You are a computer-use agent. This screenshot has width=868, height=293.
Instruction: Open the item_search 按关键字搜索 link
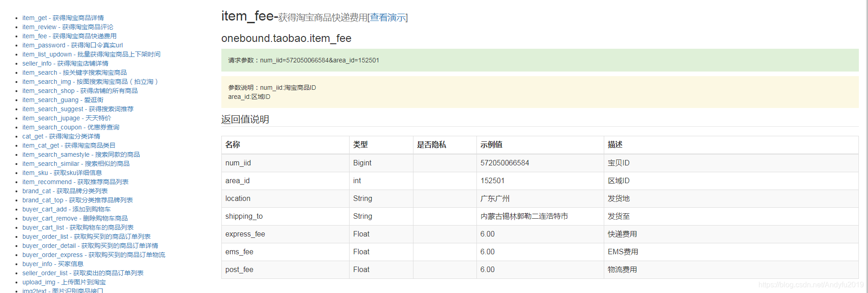click(x=74, y=72)
